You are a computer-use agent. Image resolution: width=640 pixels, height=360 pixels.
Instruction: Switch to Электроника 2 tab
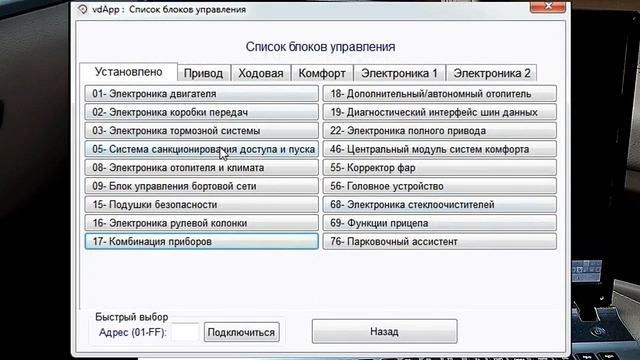pos(492,73)
